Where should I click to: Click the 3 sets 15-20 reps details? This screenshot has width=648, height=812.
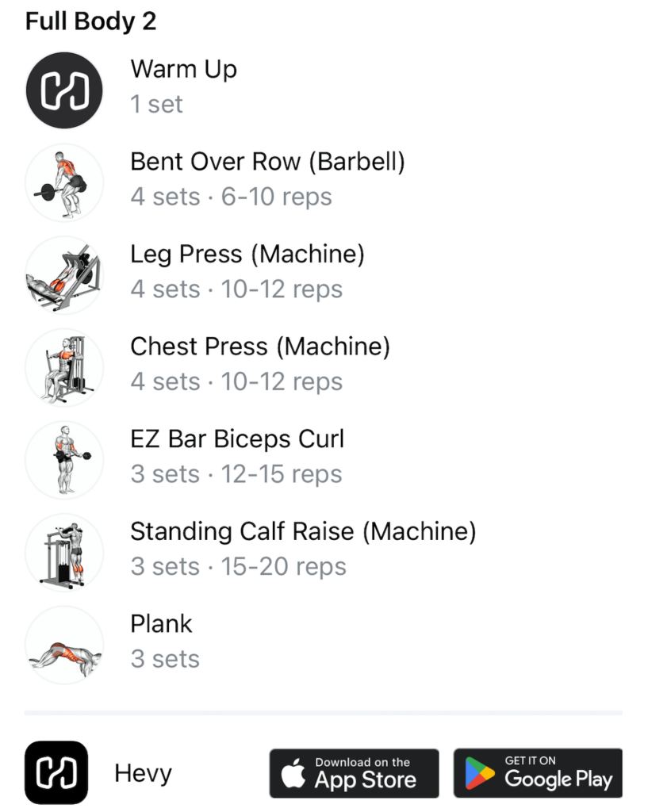pos(238,566)
